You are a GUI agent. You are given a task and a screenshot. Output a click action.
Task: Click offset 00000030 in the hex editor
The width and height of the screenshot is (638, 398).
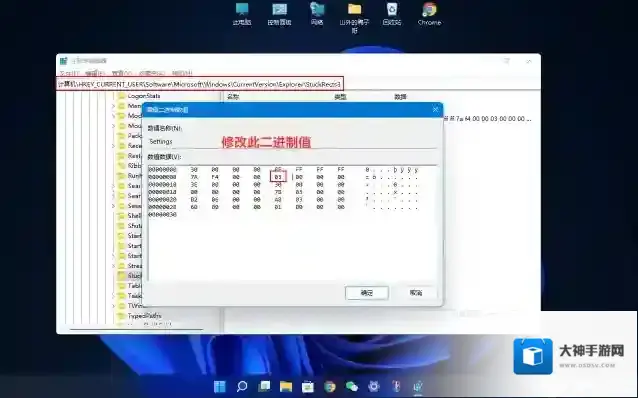(x=162, y=214)
